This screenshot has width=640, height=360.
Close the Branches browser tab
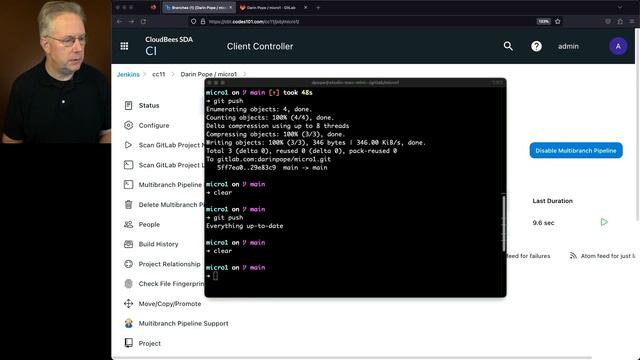[231, 7]
